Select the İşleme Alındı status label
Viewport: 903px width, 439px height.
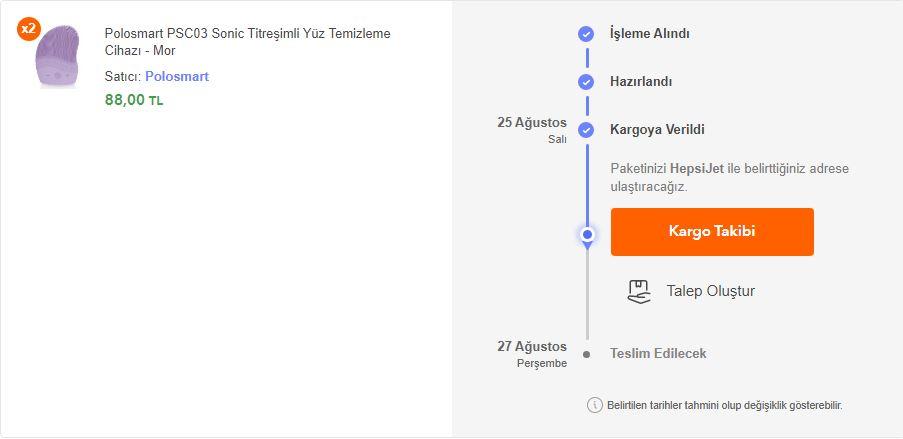[x=650, y=33]
